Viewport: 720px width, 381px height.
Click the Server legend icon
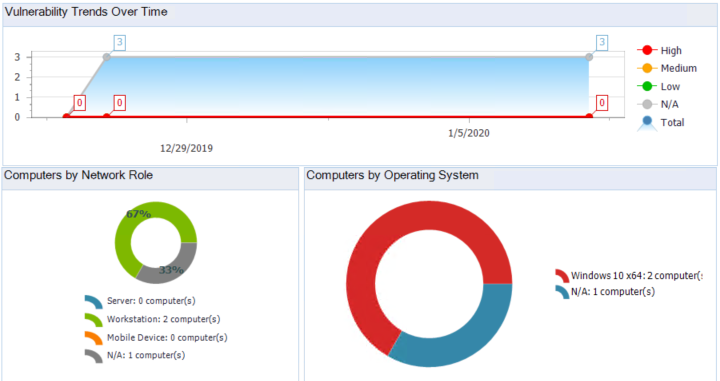pyautogui.click(x=94, y=302)
